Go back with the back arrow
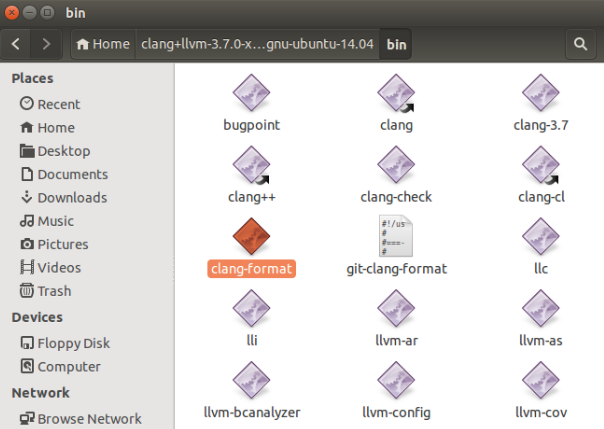The width and height of the screenshot is (604, 429). (x=18, y=44)
